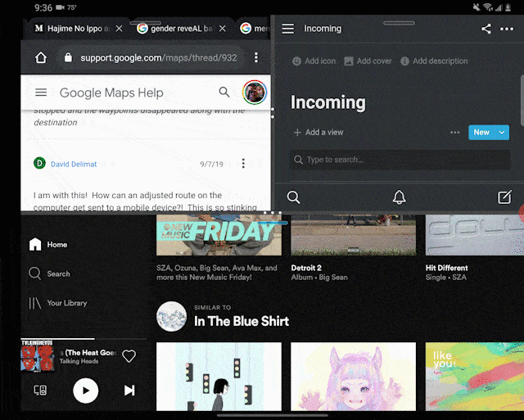Click Add a view in Notion
The height and width of the screenshot is (420, 524).
pyautogui.click(x=318, y=133)
